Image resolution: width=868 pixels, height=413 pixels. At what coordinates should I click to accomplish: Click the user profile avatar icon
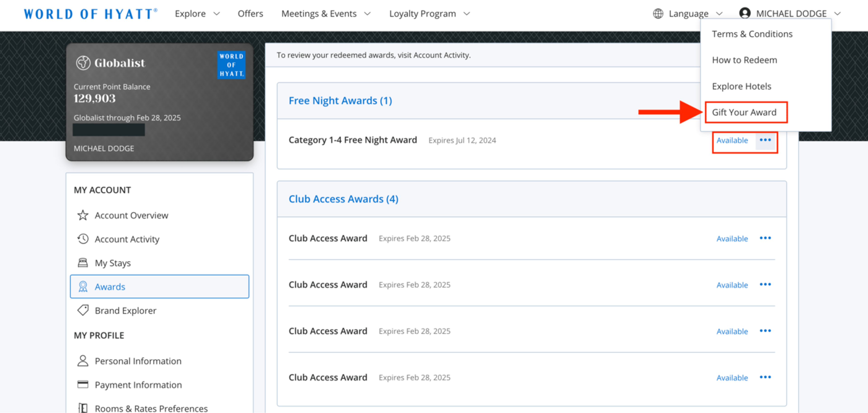tap(744, 13)
